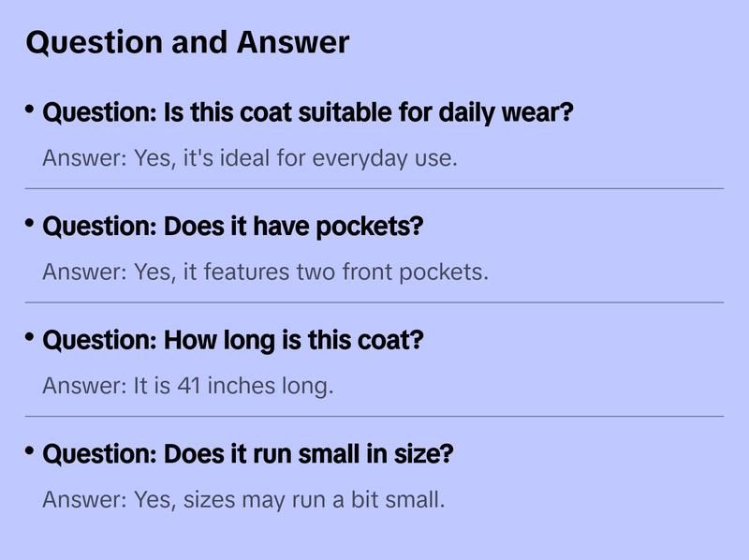749x560 pixels.
Task: Select the "Does it run small in size?" question
Action: 248,455
